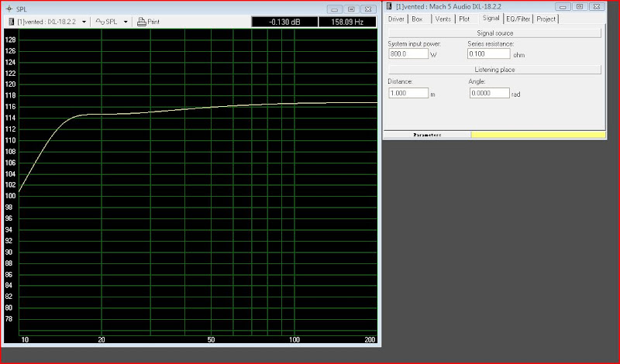Open the Project tab
This screenshot has width=620, height=364.
pyautogui.click(x=546, y=18)
